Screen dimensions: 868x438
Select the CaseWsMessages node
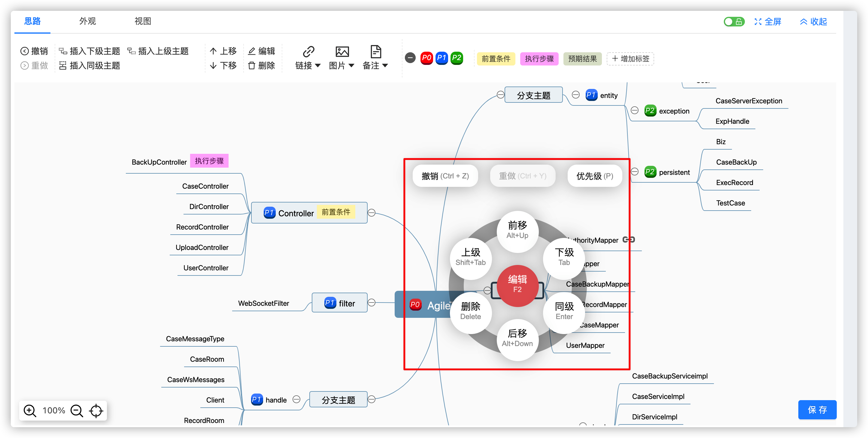196,380
